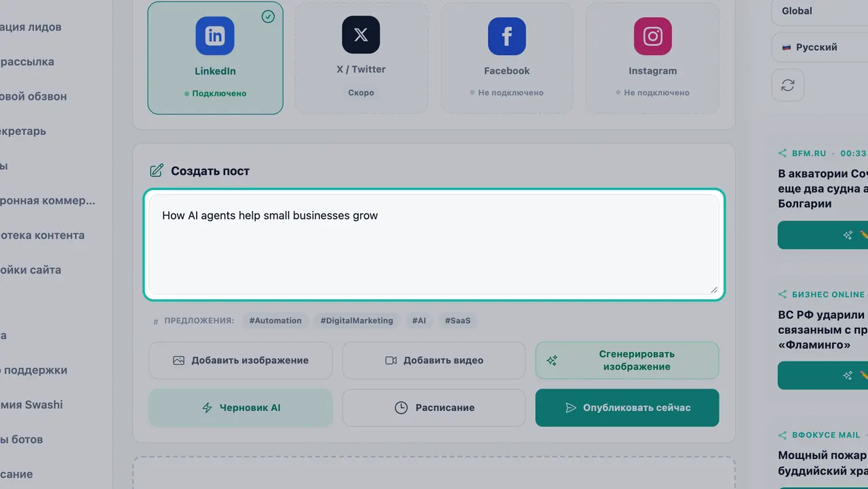
Task: Open the Global region dropdown
Action: click(x=820, y=11)
